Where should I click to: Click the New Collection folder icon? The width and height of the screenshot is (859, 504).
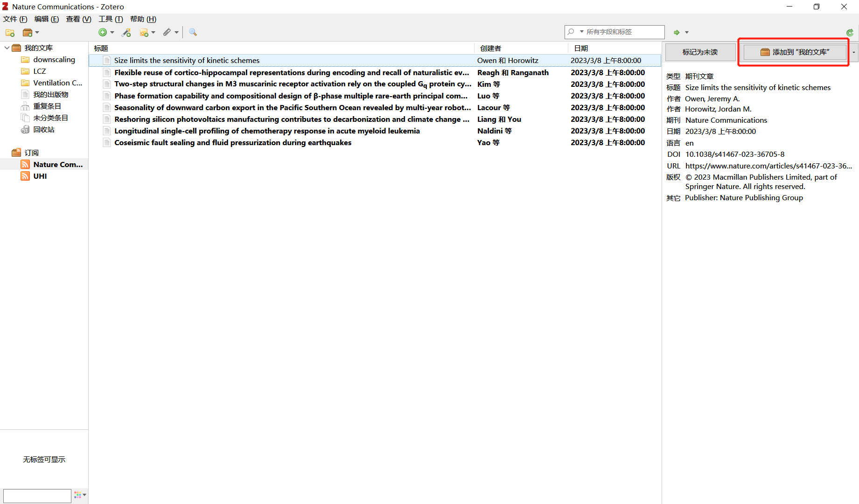[x=10, y=33]
